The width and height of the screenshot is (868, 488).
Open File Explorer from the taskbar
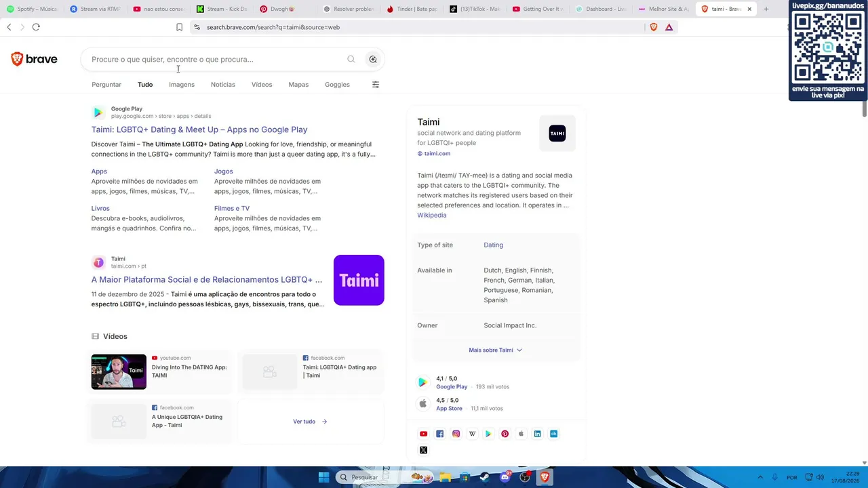coord(446,477)
